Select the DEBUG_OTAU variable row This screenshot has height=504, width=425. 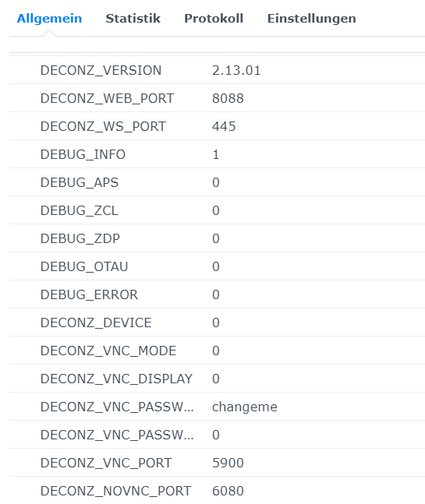click(x=217, y=266)
